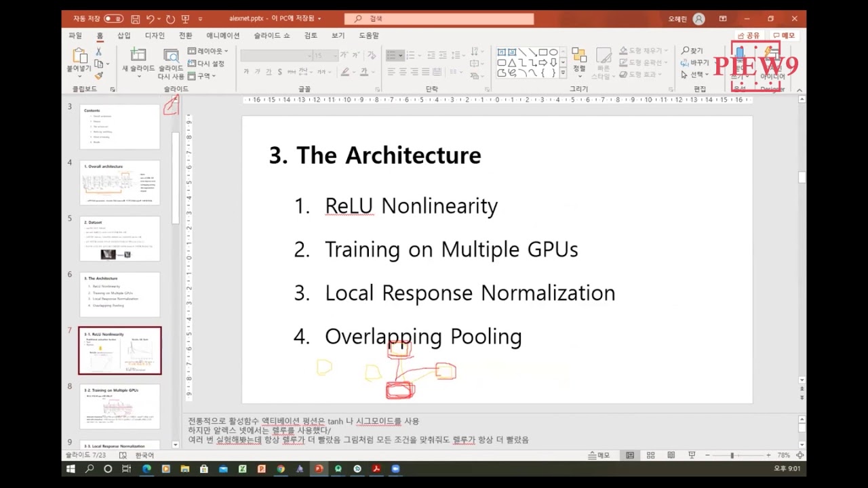Redo the last action

pyautogui.click(x=170, y=19)
